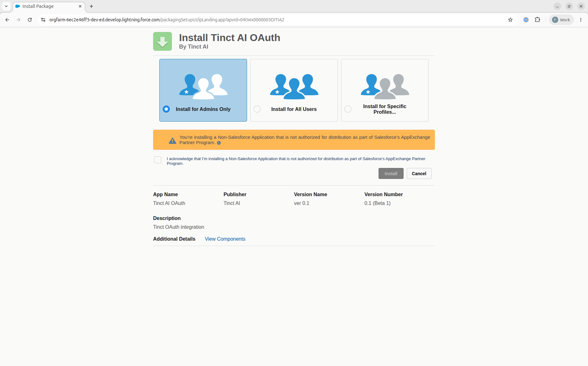Check the Non-Salesforce acknowledgment checkbox

click(158, 160)
